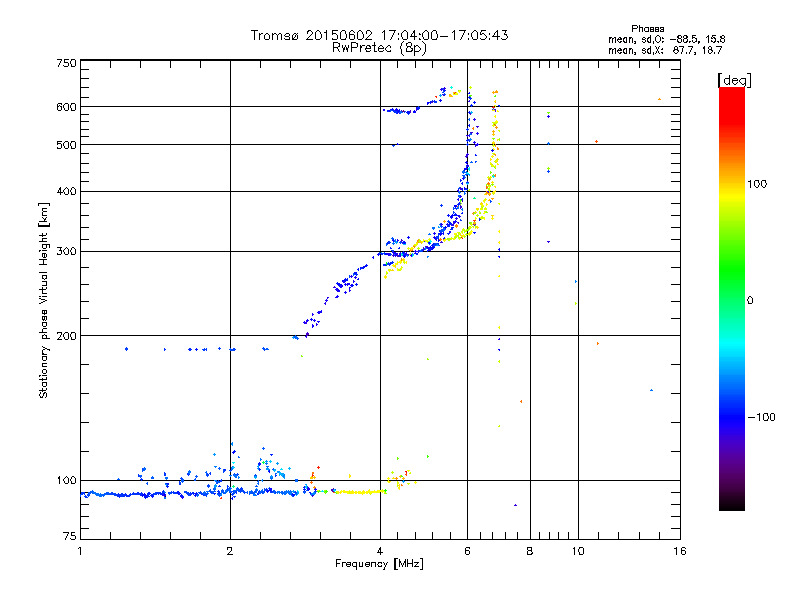Click the "Stationary phase Virtual Height [km]" label
Viewport: 800px width, 600px height.
[x=44, y=300]
